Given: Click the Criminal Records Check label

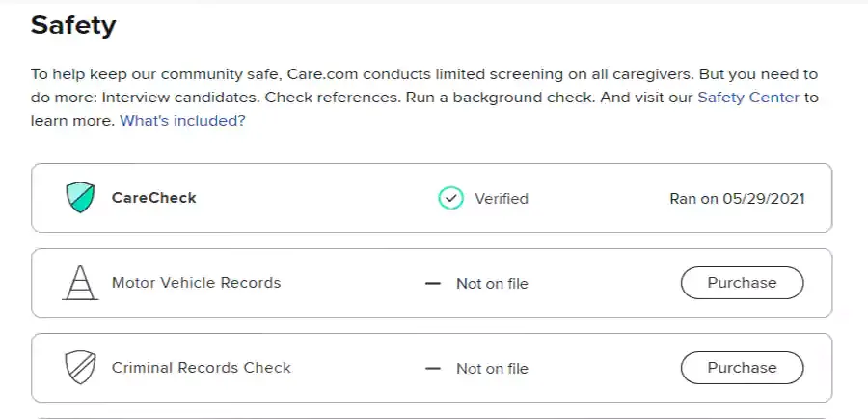Looking at the screenshot, I should tap(201, 368).
